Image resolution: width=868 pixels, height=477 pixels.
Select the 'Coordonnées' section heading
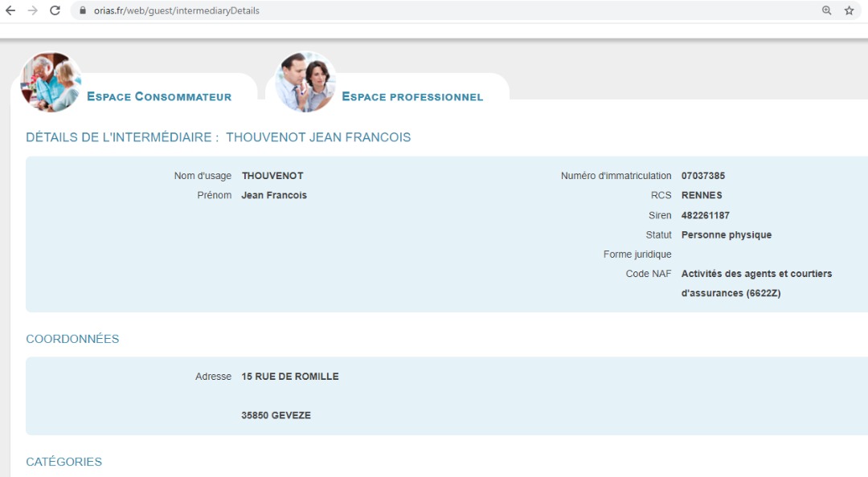tap(72, 339)
